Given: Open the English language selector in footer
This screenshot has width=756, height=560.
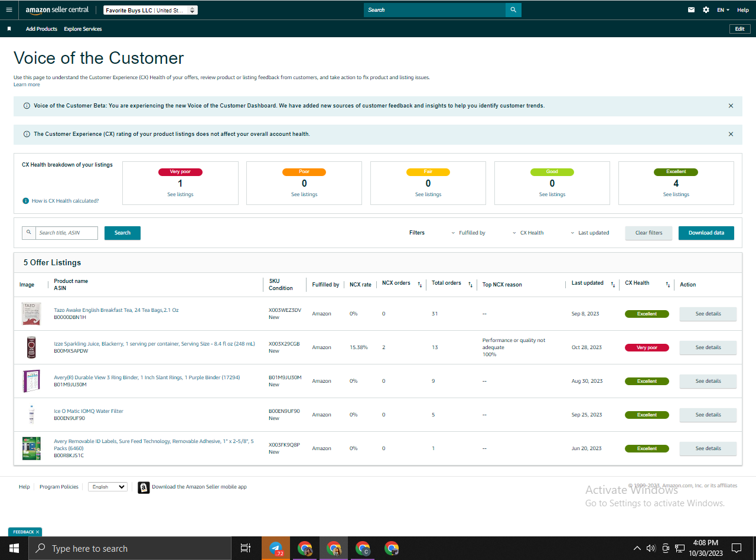Looking at the screenshot, I should point(107,487).
